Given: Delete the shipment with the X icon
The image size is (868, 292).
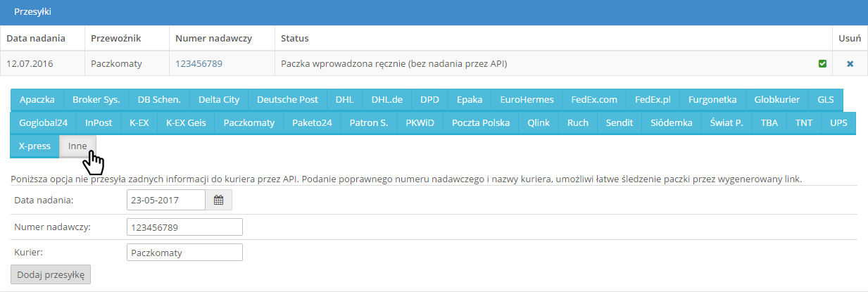Looking at the screenshot, I should 850,64.
